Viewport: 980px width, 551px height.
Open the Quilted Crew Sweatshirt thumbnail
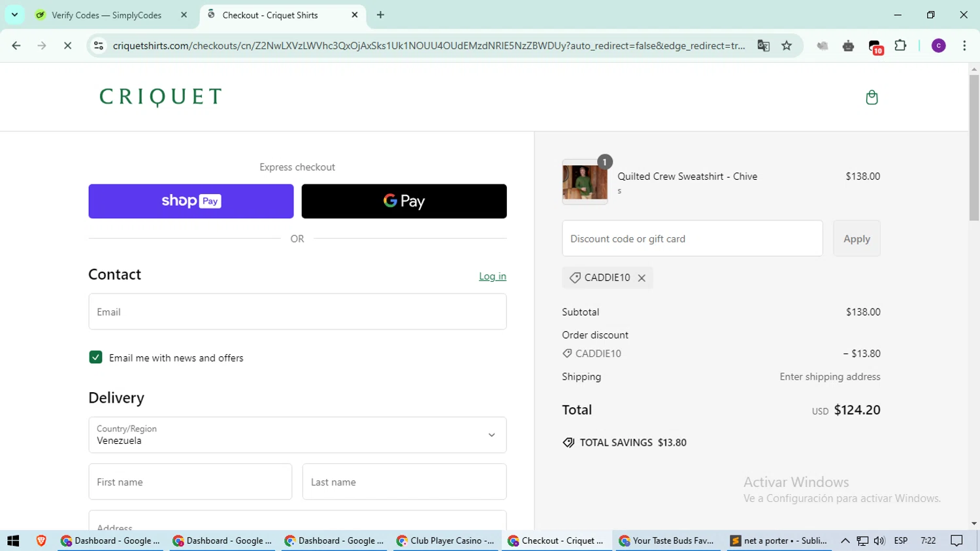point(585,182)
